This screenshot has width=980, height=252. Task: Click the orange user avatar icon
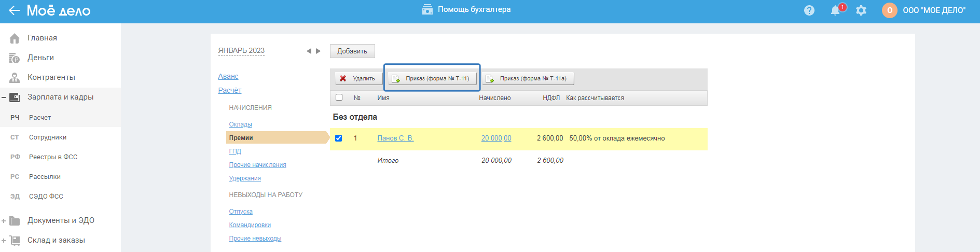pyautogui.click(x=889, y=10)
